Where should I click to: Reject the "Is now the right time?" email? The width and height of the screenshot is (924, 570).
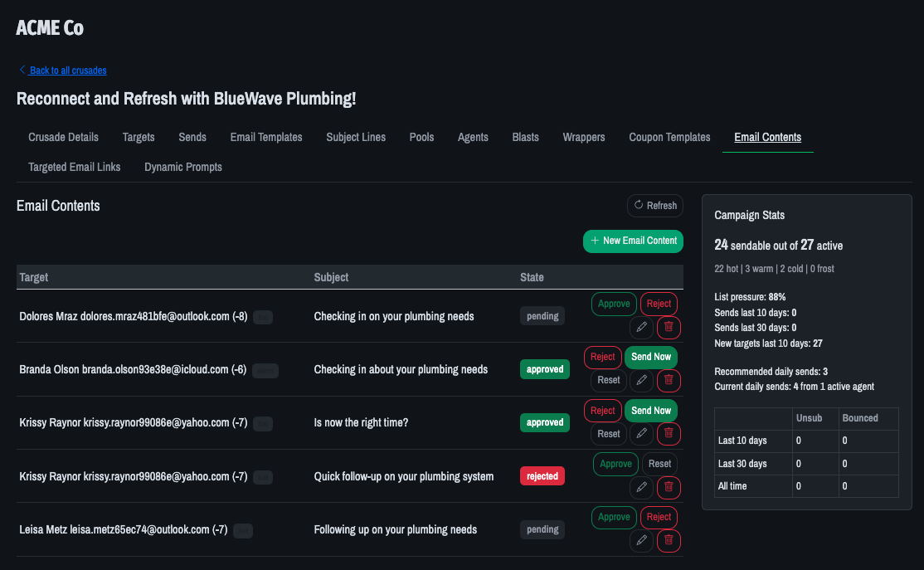coord(602,410)
